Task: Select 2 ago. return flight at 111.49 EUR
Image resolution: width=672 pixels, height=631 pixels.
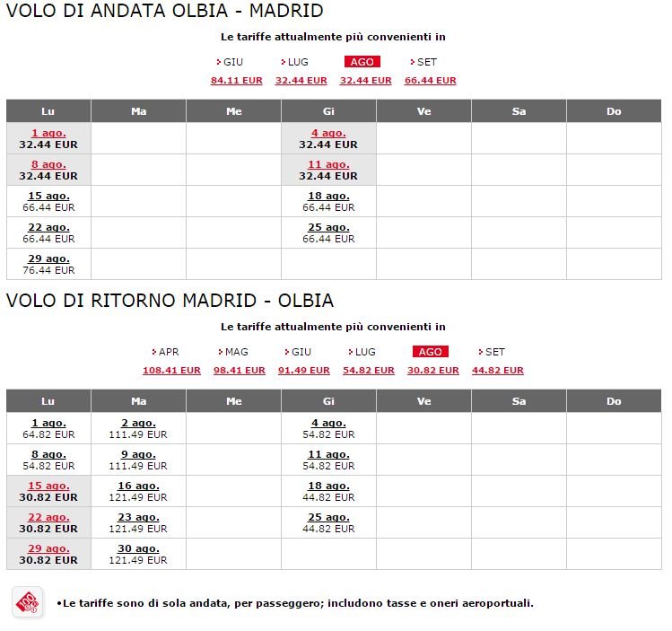Action: [x=138, y=423]
